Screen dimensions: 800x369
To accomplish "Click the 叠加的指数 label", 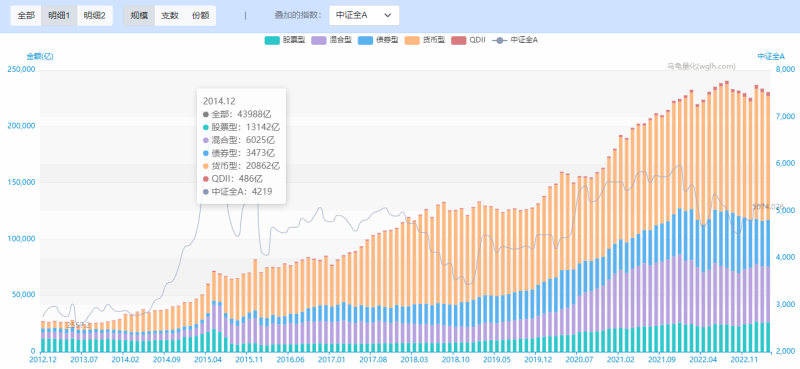I will click(x=298, y=15).
